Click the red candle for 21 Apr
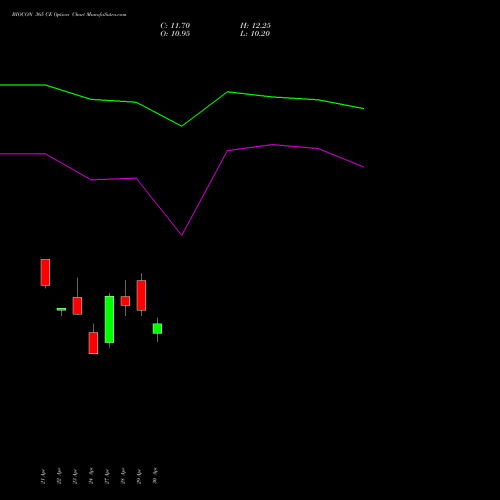 45,272
